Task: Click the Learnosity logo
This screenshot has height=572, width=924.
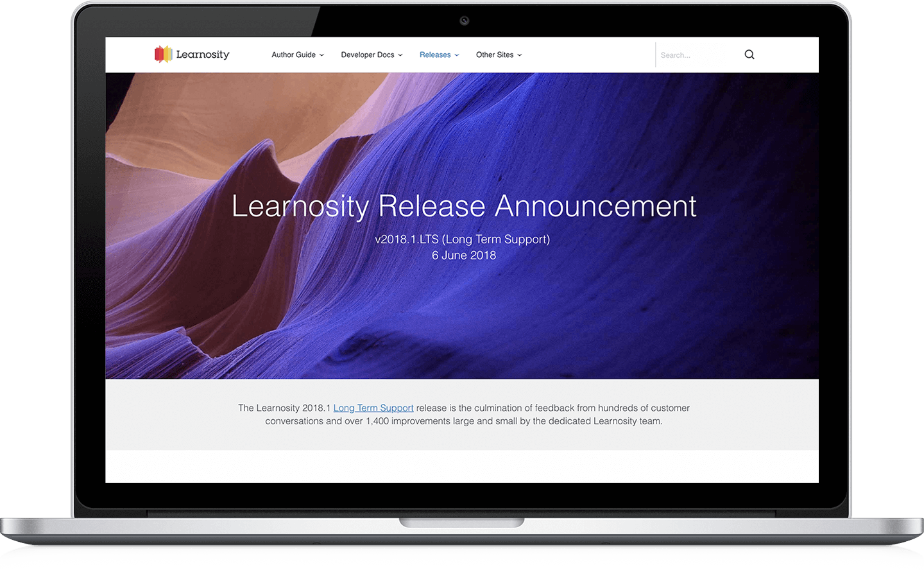Action: [192, 55]
